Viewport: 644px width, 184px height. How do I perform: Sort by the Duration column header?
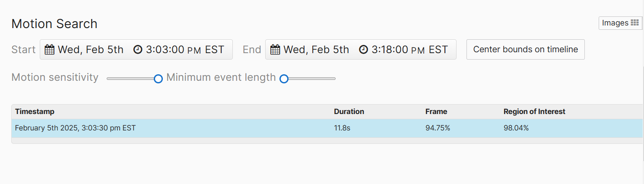coord(349,111)
